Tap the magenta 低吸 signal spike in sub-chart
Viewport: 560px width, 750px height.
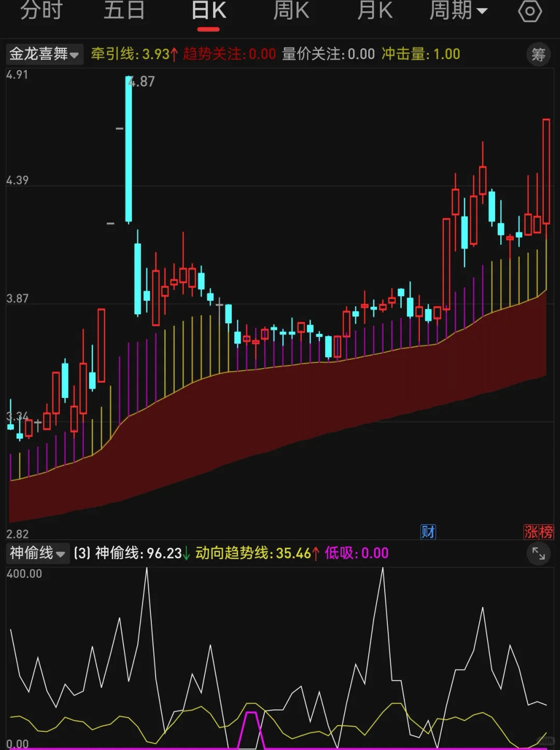coord(251,730)
